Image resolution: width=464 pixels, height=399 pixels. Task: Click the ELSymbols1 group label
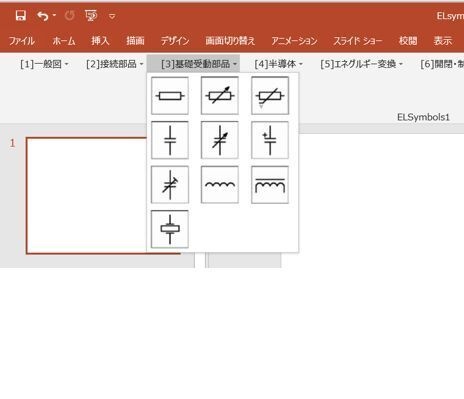[423, 117]
